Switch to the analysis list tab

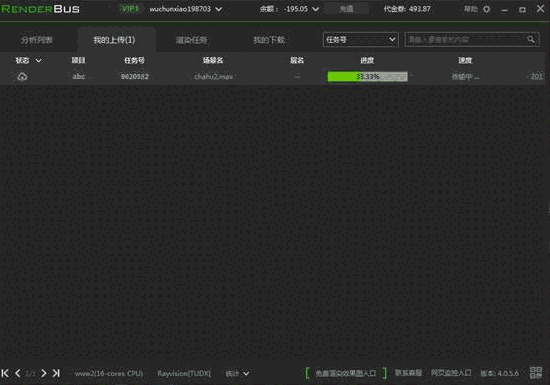[x=36, y=40]
